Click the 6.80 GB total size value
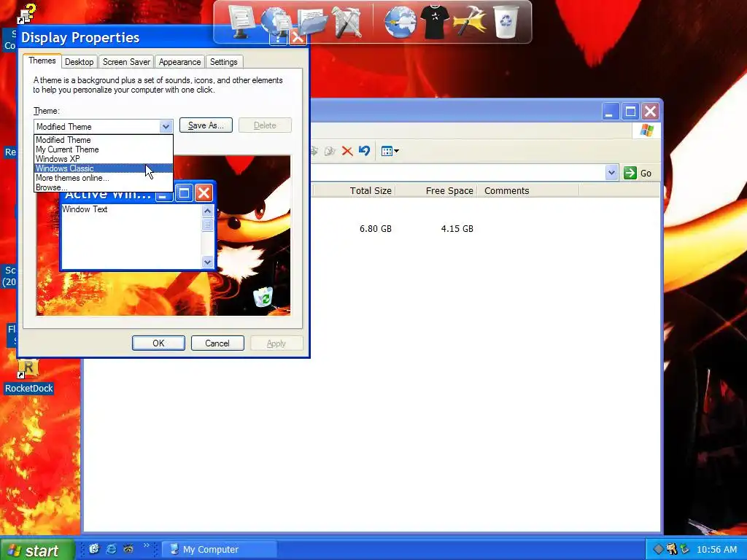The width and height of the screenshot is (747, 560). click(376, 228)
